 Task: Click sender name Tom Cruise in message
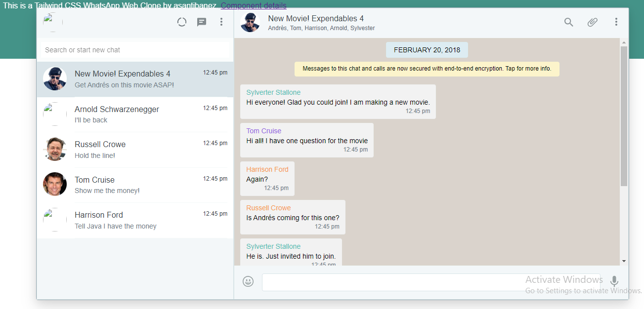[264, 131]
